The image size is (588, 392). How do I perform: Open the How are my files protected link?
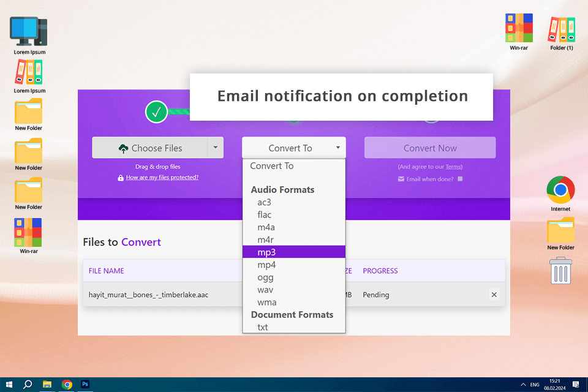(162, 178)
